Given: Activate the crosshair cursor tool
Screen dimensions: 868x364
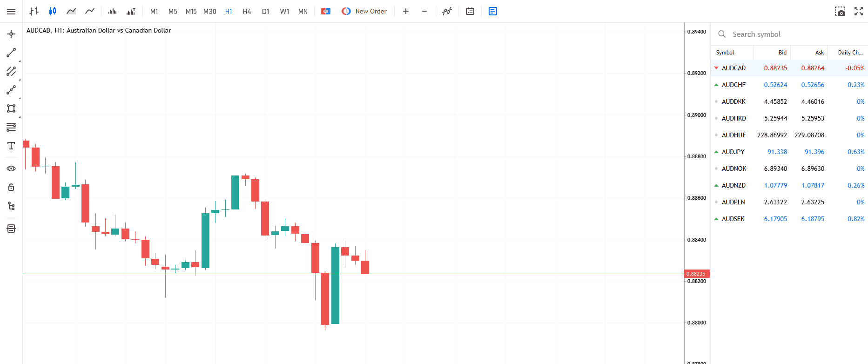Looking at the screenshot, I should (11, 34).
